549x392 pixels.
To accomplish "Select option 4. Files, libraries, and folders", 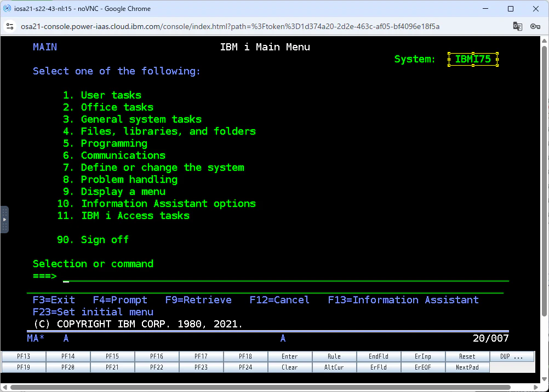I will (159, 131).
